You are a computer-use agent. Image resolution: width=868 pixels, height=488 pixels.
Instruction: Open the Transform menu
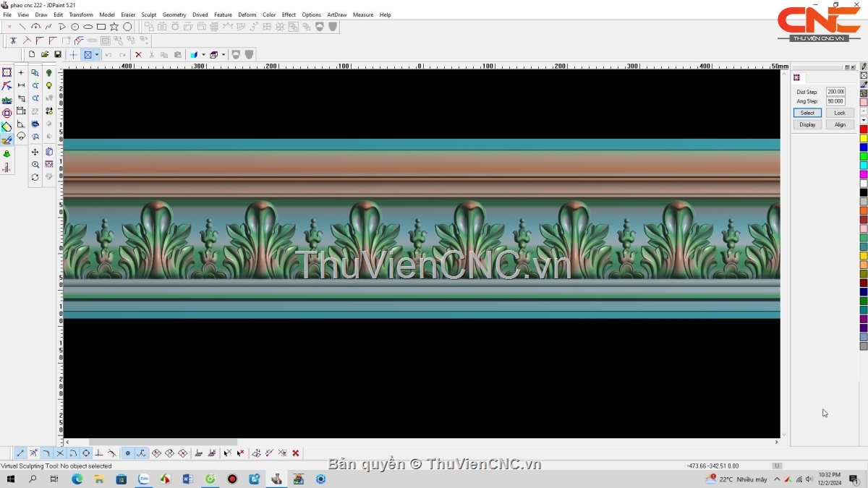click(81, 14)
